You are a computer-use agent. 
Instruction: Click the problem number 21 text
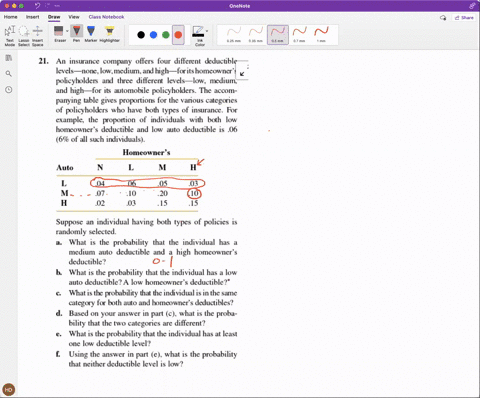point(44,61)
